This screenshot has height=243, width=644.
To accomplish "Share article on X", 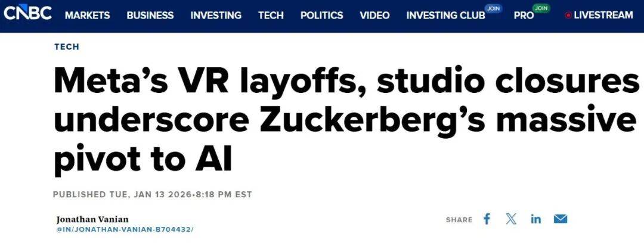I will pos(511,219).
